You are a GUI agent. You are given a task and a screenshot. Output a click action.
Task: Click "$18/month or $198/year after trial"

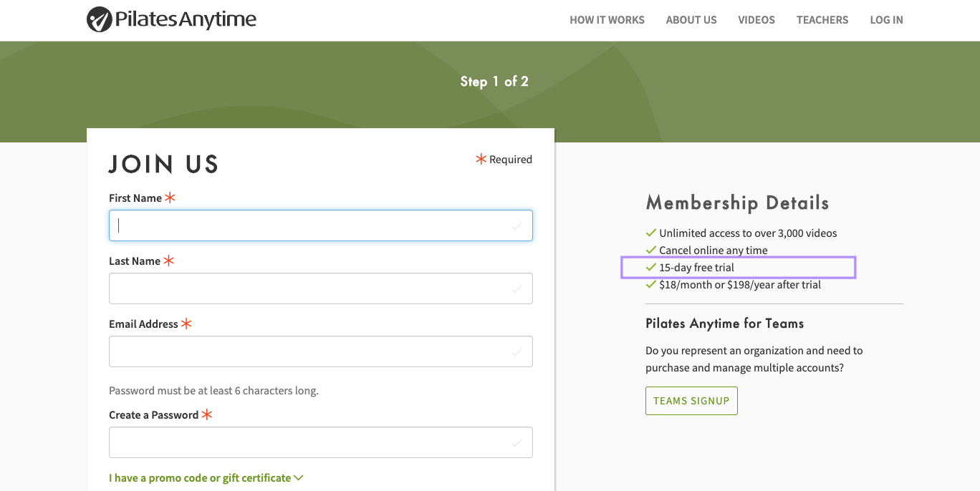(740, 284)
